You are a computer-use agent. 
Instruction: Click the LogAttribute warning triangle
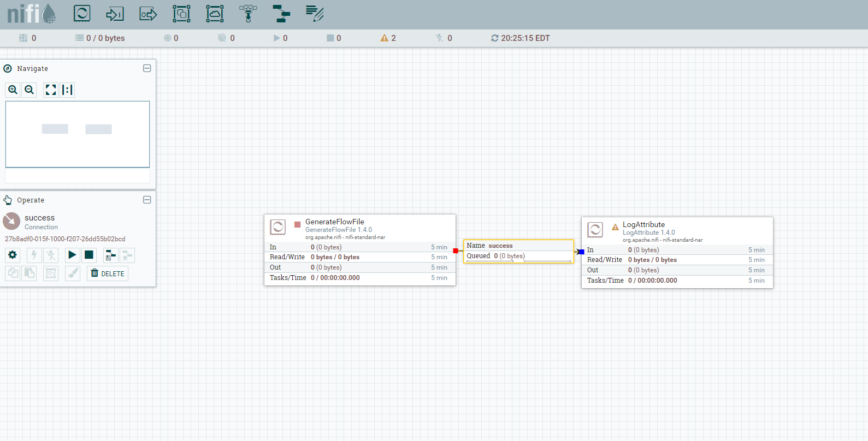click(x=615, y=227)
